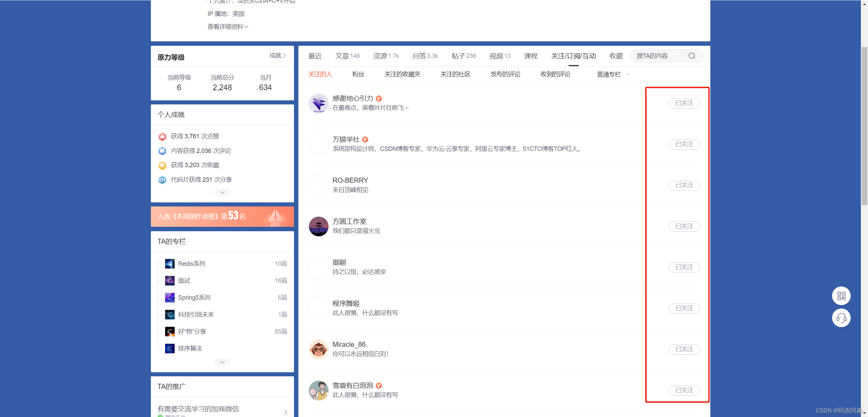This screenshot has width=868, height=417.
Task: Select the 粉丝 sub-tab
Action: click(x=358, y=74)
